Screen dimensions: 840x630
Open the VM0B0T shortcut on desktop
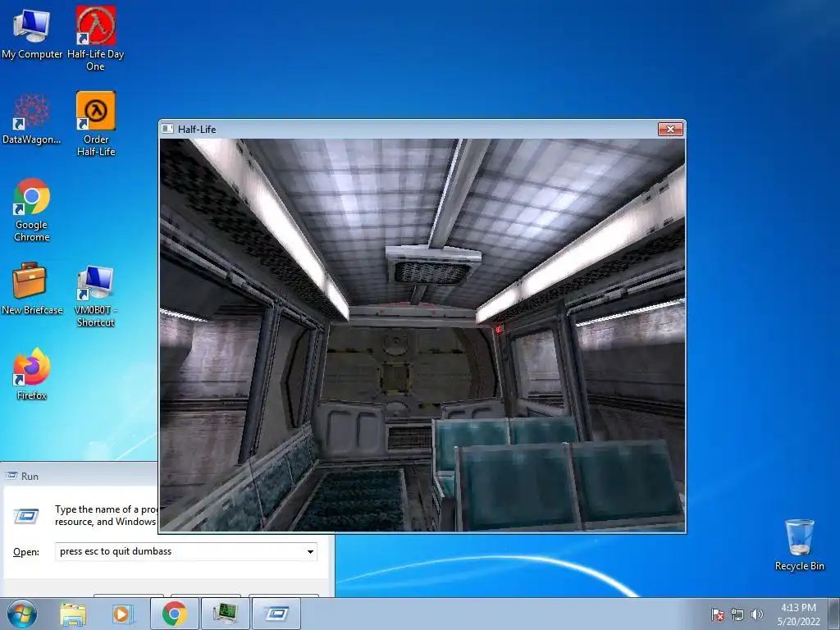click(x=95, y=295)
